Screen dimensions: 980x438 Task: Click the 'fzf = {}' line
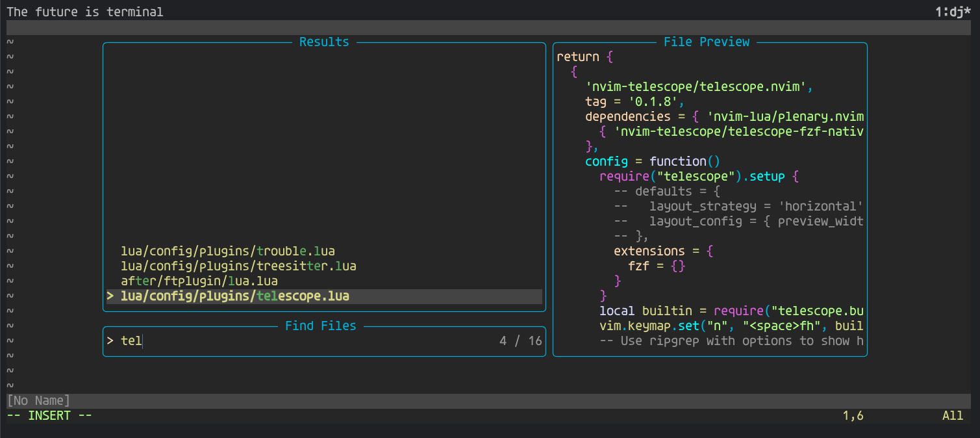tap(657, 266)
